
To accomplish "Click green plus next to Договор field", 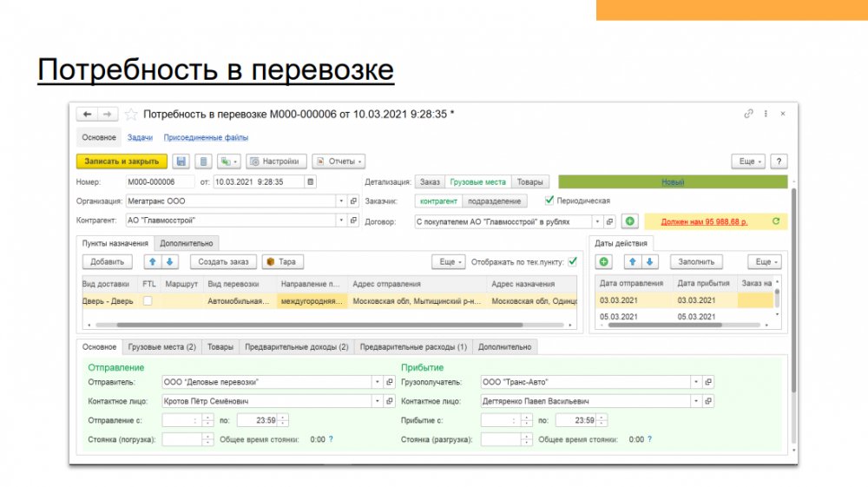I will coord(630,222).
